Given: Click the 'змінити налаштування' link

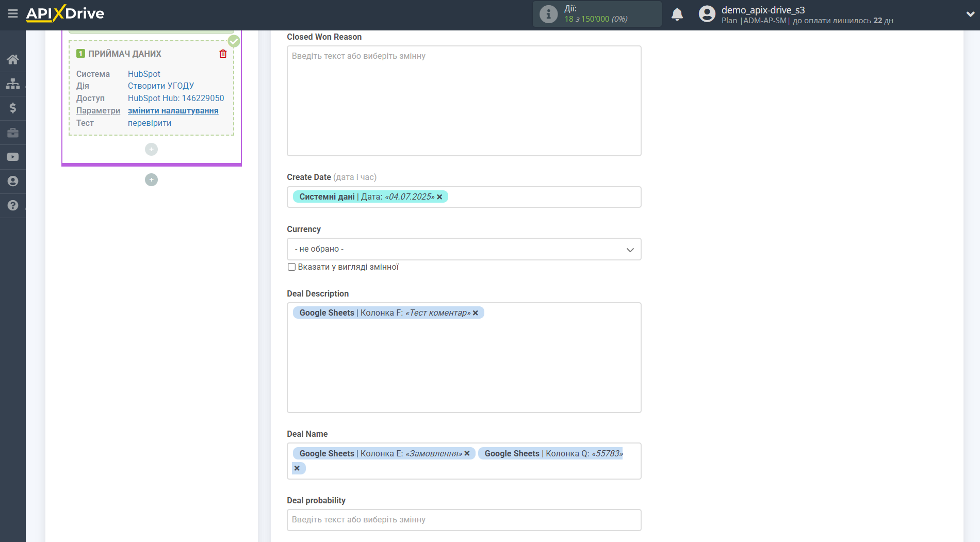Looking at the screenshot, I should click(173, 110).
